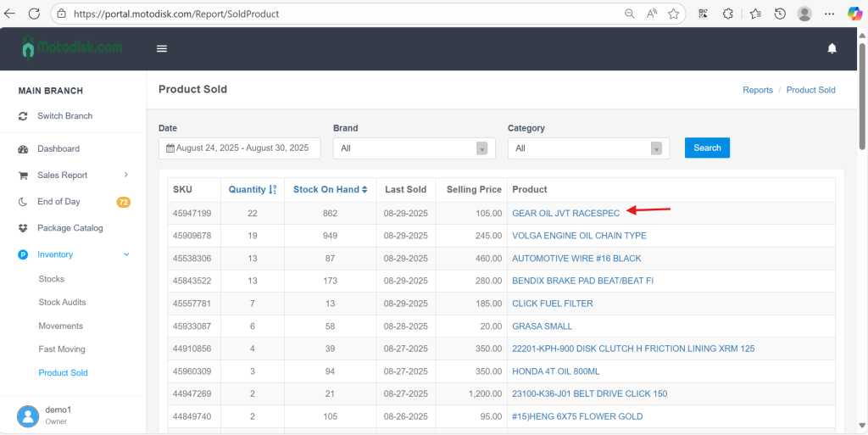Click the browser refresh icon
The image size is (868, 435).
coord(34,14)
